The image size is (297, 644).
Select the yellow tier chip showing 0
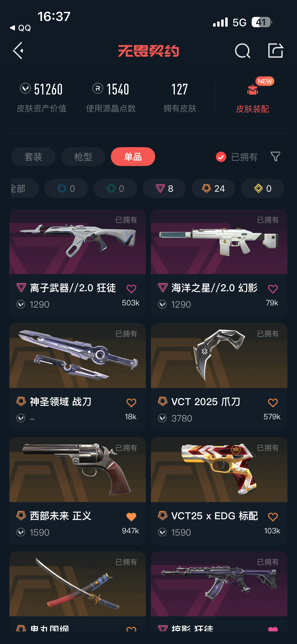tap(263, 188)
